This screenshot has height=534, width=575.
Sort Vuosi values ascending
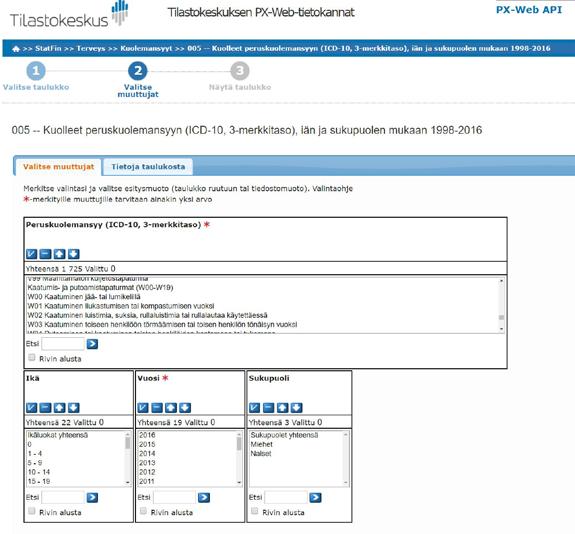point(171,407)
